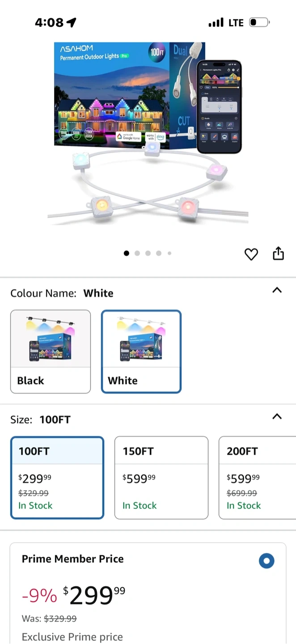Viewport: 296px width, 644px height.
Task: Tap the location arrow in status bar
Action: [x=71, y=22]
